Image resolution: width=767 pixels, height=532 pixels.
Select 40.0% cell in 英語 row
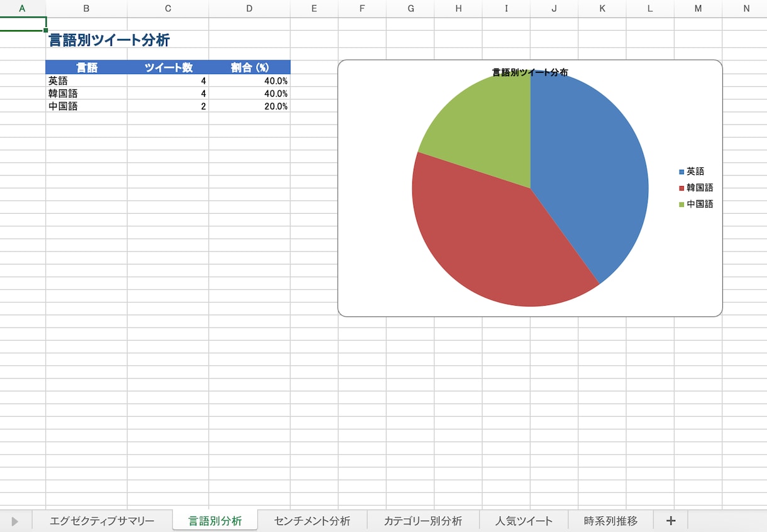(x=250, y=81)
